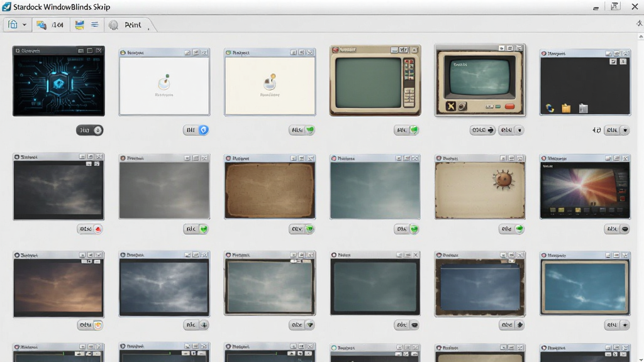Select the cream-colored skin thumbnail
Image resolution: width=644 pixels, height=362 pixels.
[270, 82]
